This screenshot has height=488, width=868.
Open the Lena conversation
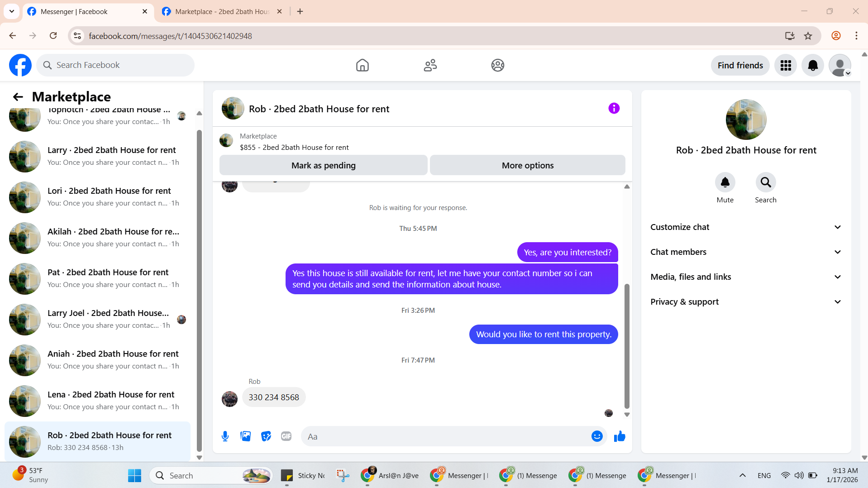pos(97,401)
